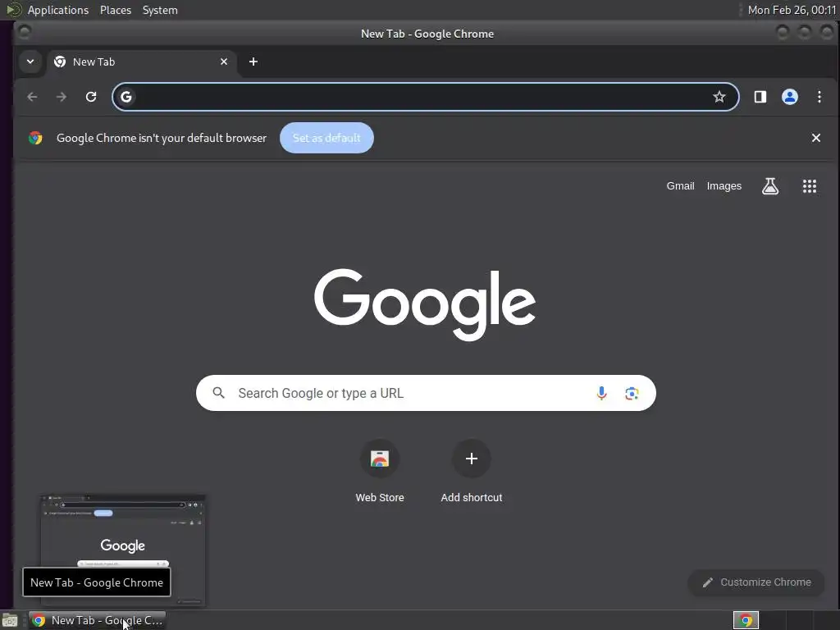This screenshot has width=840, height=630.
Task: Search by image with Lens icon
Action: pos(632,393)
